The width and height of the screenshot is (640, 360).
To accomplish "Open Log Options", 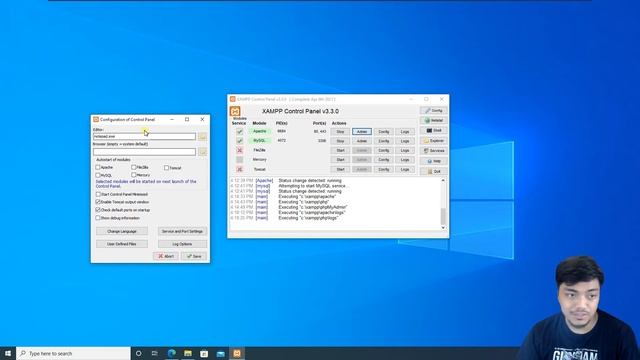I will (x=182, y=244).
